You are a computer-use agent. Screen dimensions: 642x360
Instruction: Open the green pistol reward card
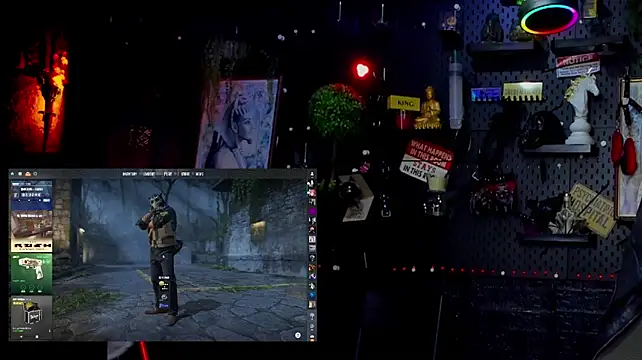pos(32,274)
